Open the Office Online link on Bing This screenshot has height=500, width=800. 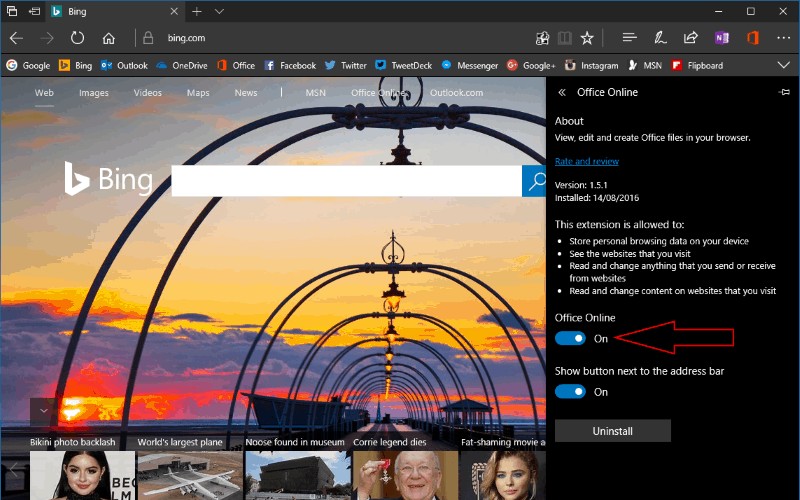pos(378,93)
